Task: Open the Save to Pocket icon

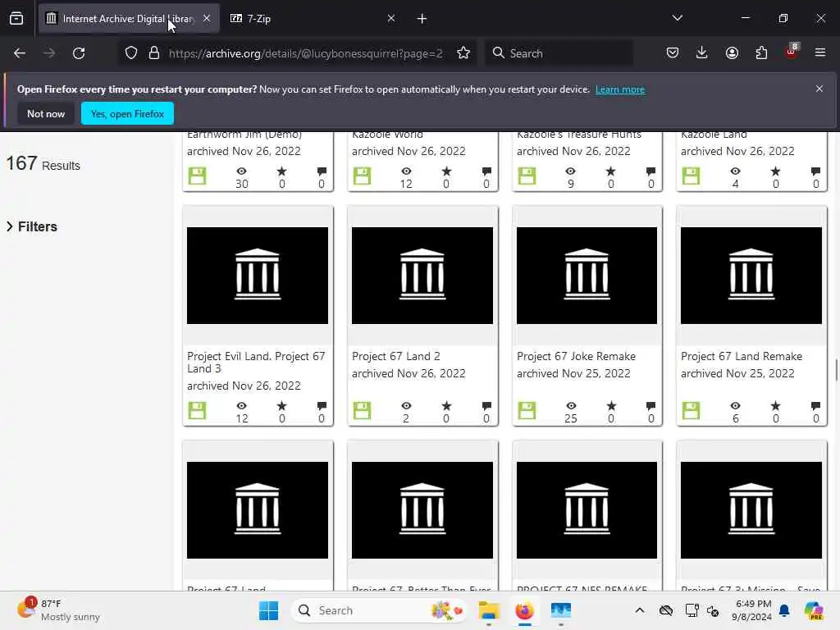Action: point(673,53)
